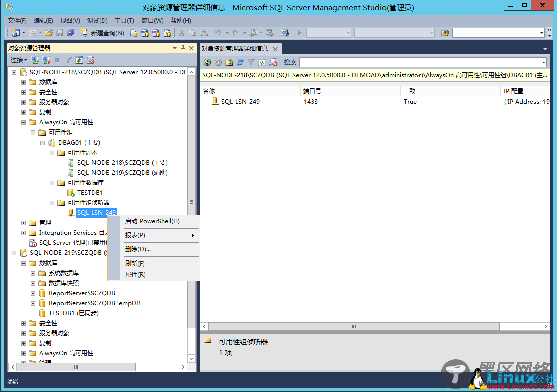This screenshot has width=557, height=392.
Task: Click the Delete icon in Object Explorer toolbar
Action: [x=91, y=60]
